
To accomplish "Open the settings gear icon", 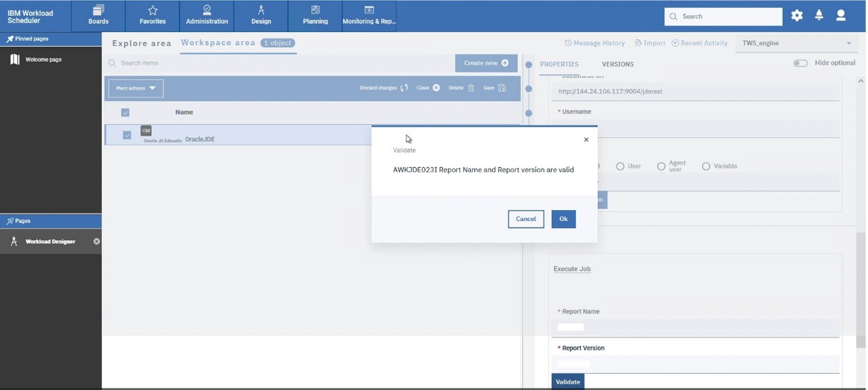I will [x=796, y=16].
